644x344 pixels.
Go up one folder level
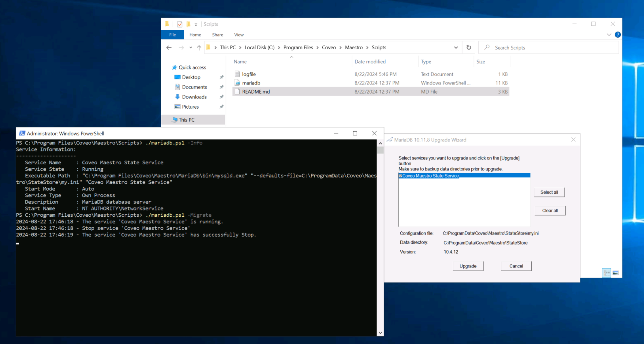click(199, 47)
